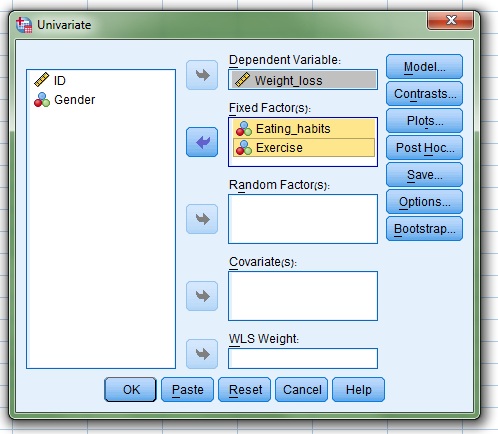Open the Options dialog
Image resolution: width=498 pixels, height=434 pixels.
click(x=424, y=202)
